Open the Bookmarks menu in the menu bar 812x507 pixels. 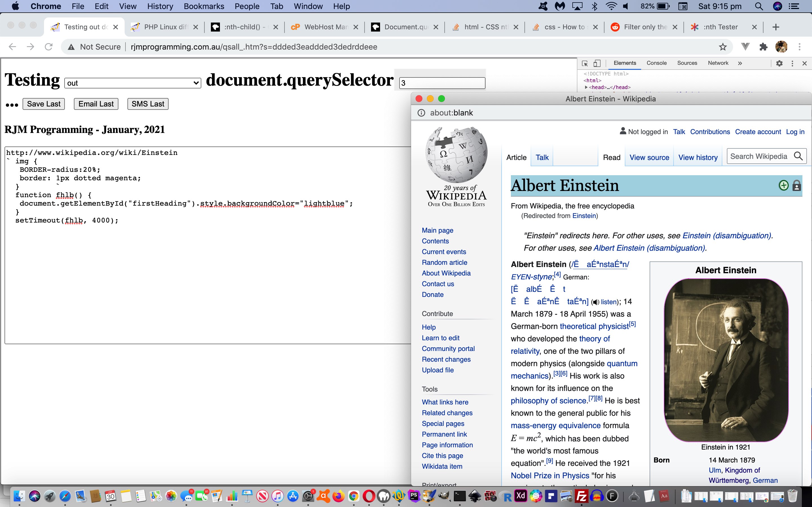pyautogui.click(x=204, y=6)
